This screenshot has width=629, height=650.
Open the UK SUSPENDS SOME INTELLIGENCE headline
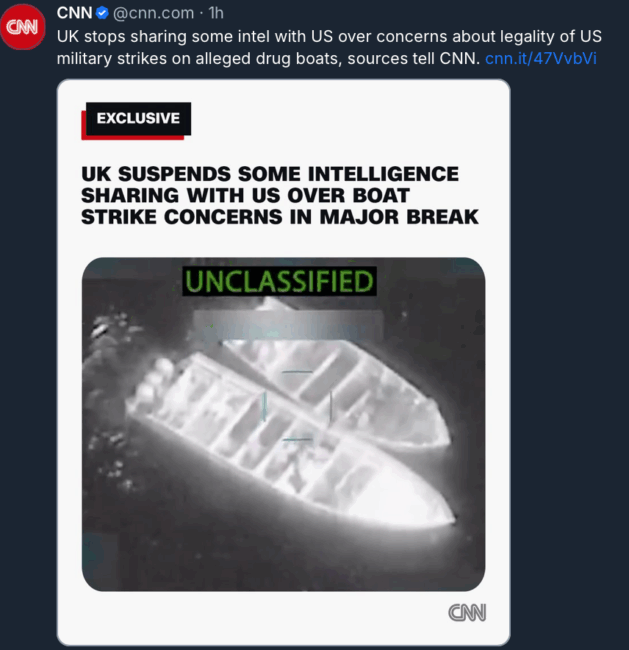pyautogui.click(x=280, y=195)
